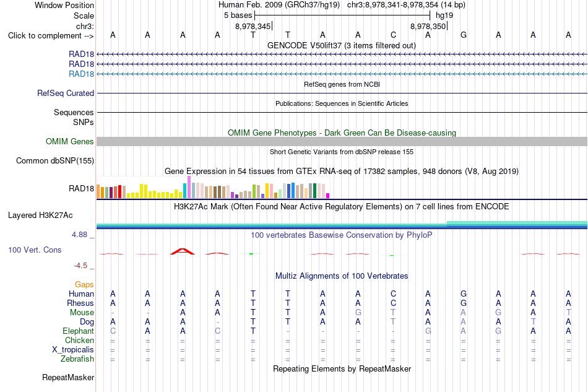Select the Sequences track label
Viewport: 588px width, 392px height.
point(74,112)
